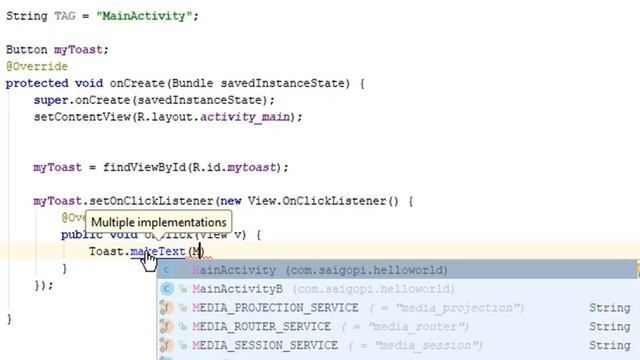Viewport: 640px width, 360px height.
Task: Click super.onCreate call line
Action: click(154, 100)
